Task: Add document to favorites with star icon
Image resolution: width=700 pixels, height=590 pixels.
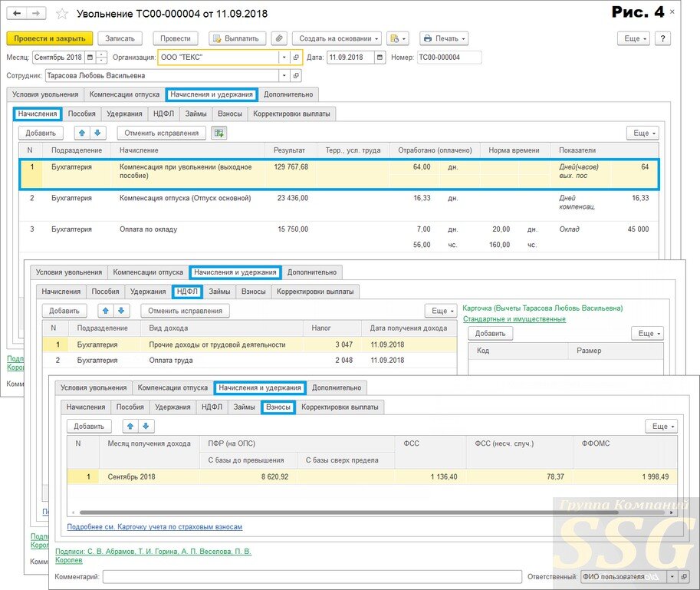Action: 61,14
